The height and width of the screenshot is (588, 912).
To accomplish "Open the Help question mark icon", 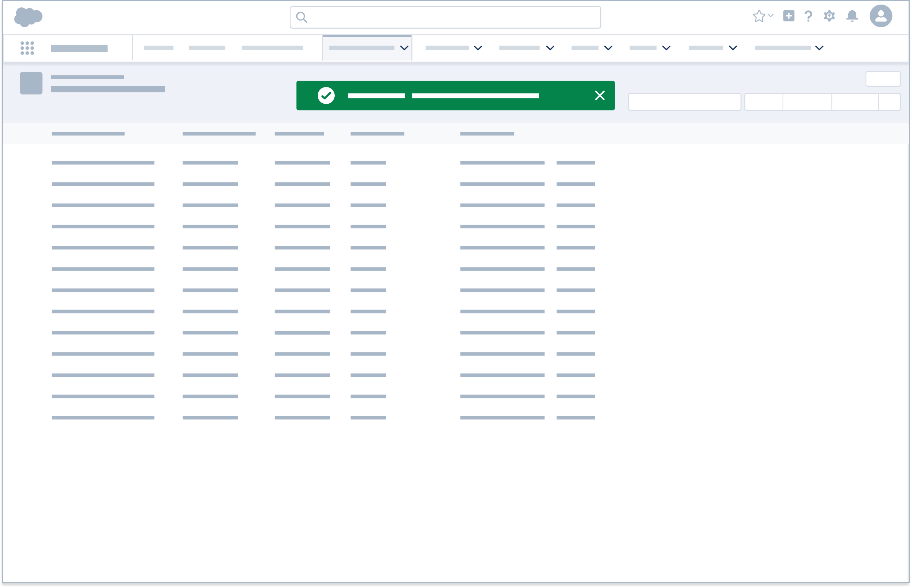I will click(x=808, y=16).
